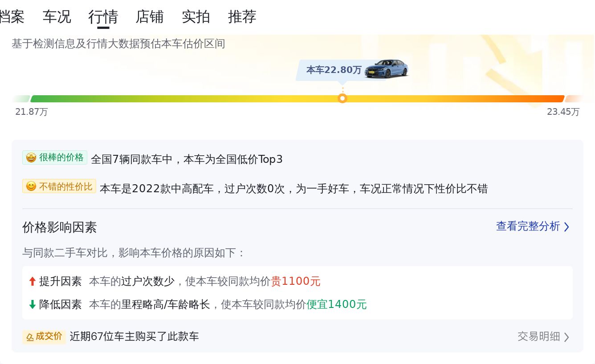Click the 成交价 tag

click(x=44, y=336)
